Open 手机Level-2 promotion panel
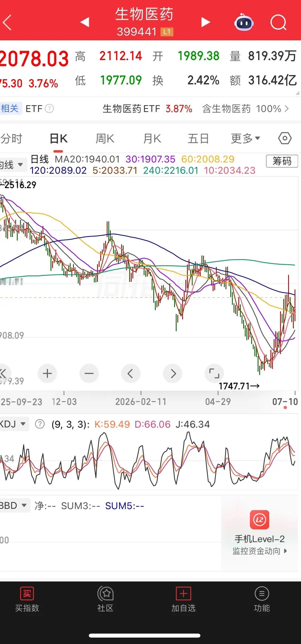 pos(259,534)
